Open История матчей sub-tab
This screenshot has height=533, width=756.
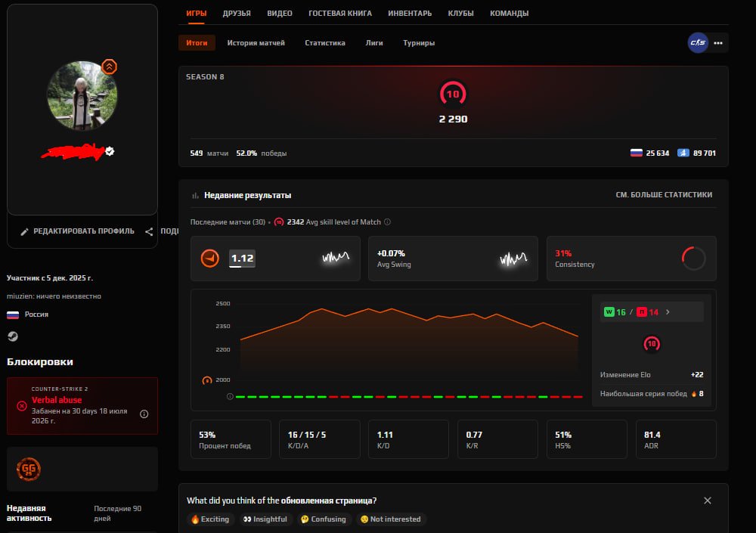pyautogui.click(x=256, y=42)
